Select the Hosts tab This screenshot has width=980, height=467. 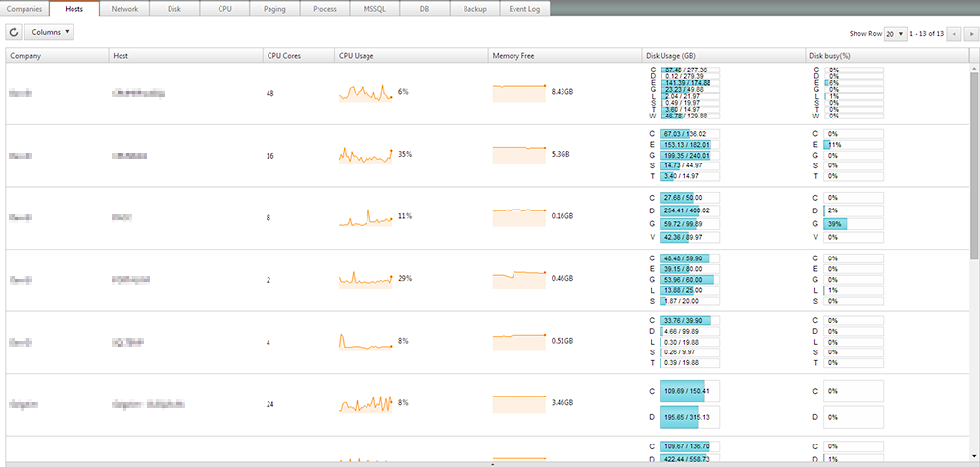73,9
